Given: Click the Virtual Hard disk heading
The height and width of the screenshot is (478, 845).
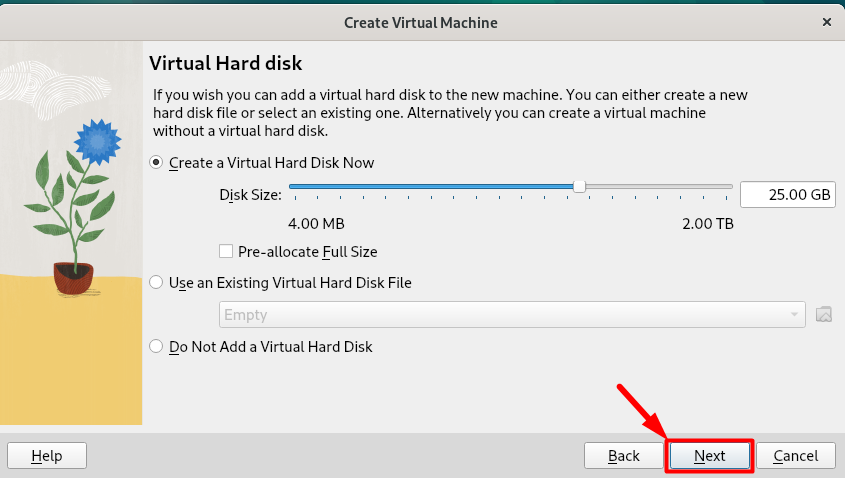Looking at the screenshot, I should [x=226, y=64].
